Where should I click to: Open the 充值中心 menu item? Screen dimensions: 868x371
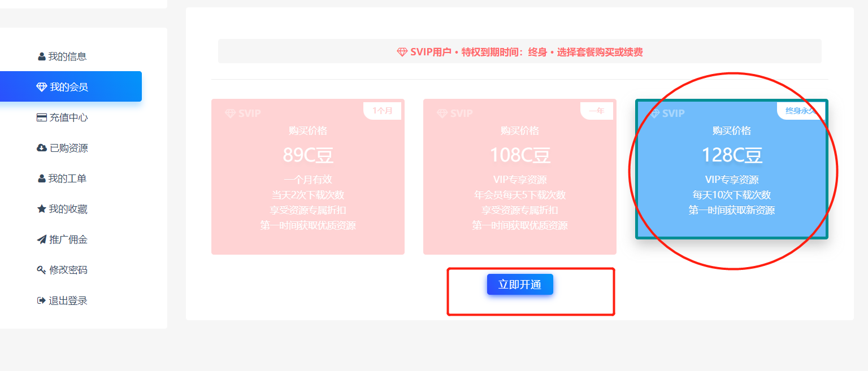pyautogui.click(x=62, y=117)
